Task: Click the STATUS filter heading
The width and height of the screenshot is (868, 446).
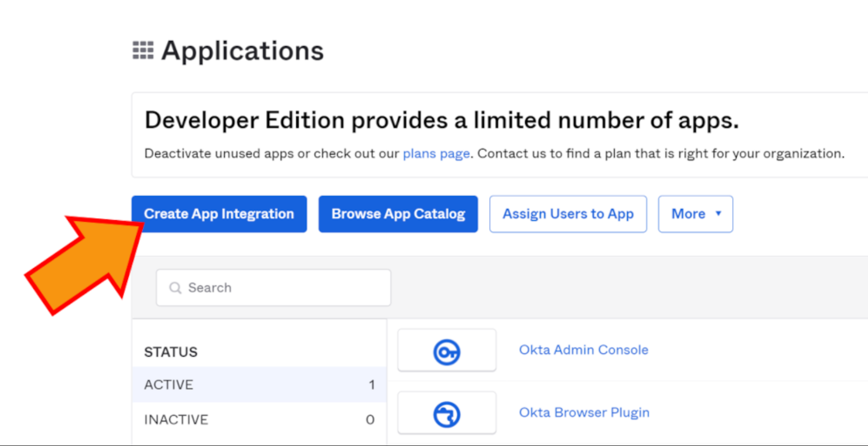Action: (x=171, y=352)
